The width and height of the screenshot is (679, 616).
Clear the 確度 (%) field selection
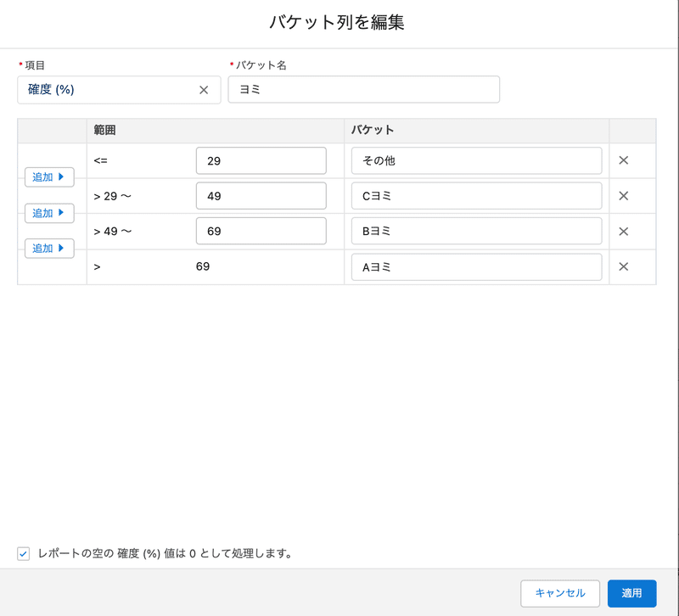pos(204,90)
